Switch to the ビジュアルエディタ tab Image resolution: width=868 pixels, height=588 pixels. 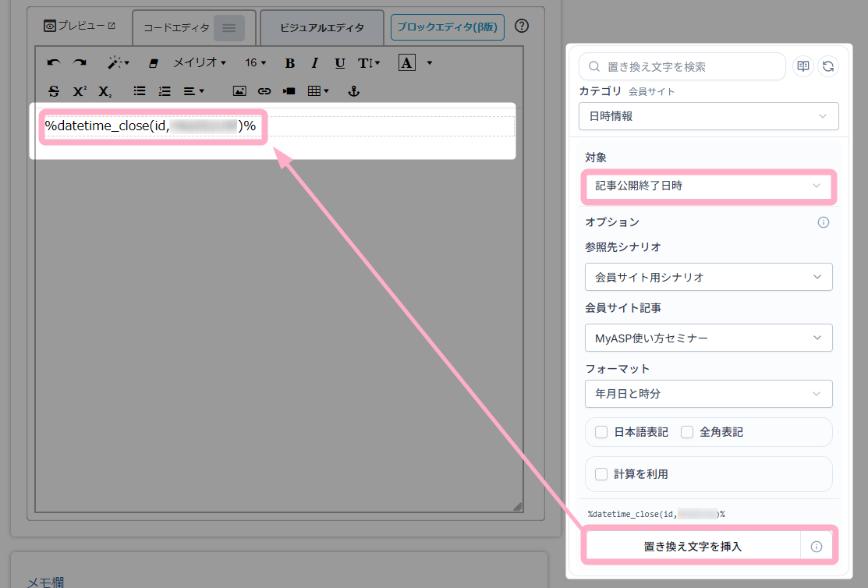[321, 27]
